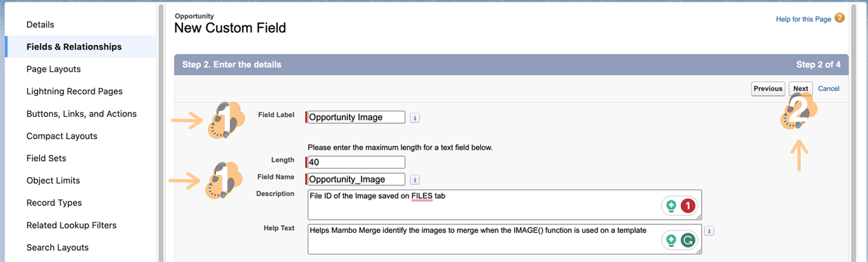Open the Details section in sidebar
This screenshot has height=262, width=868.
click(x=40, y=25)
